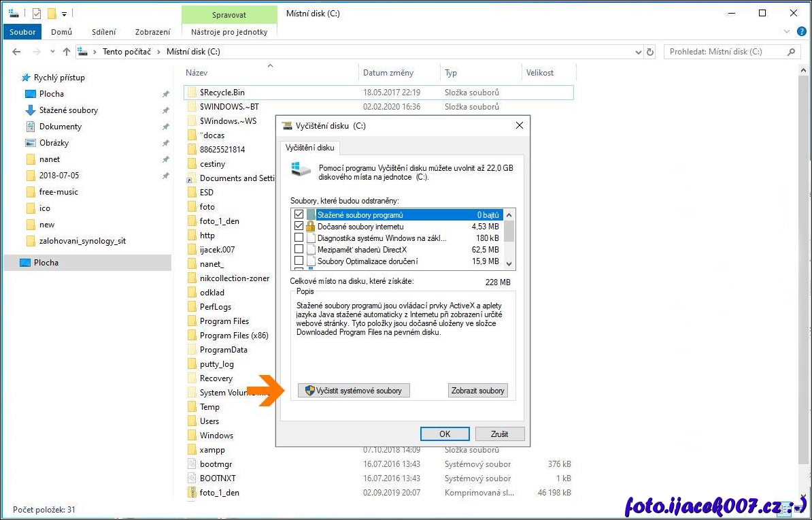The image size is (812, 520).
Task: Switch to the Zobrazení ribbon tab
Action: point(152,32)
